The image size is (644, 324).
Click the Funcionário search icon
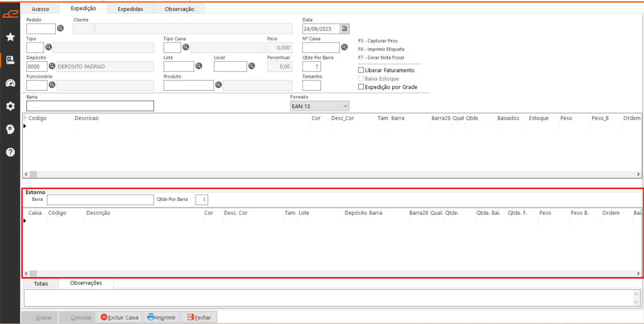(x=52, y=85)
